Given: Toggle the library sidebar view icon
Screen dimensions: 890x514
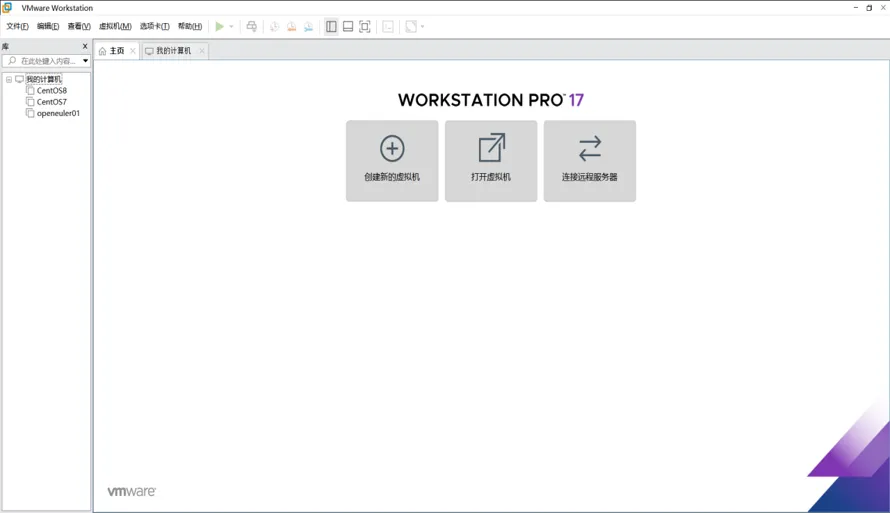Looking at the screenshot, I should tap(331, 27).
